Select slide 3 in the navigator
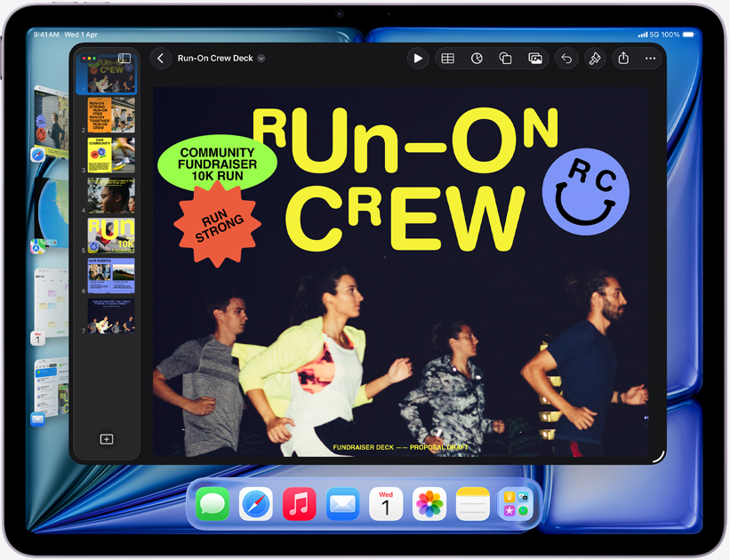730x560 pixels. (x=110, y=156)
